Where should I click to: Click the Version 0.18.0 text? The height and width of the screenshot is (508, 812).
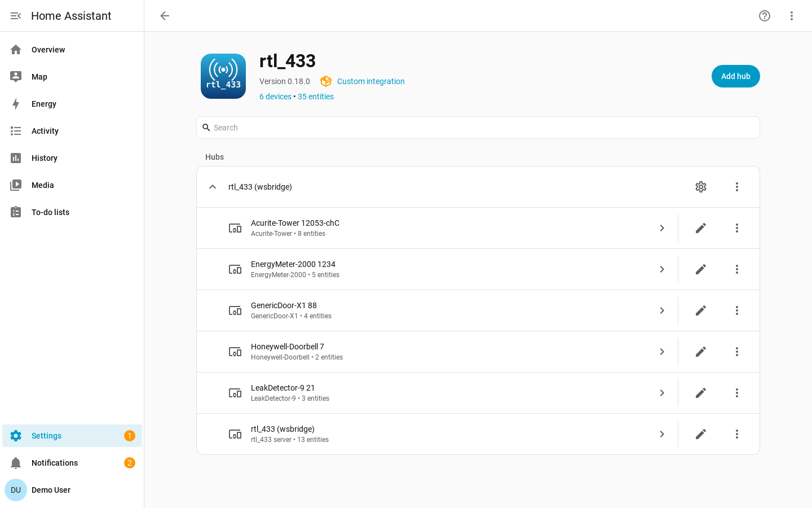[285, 81]
